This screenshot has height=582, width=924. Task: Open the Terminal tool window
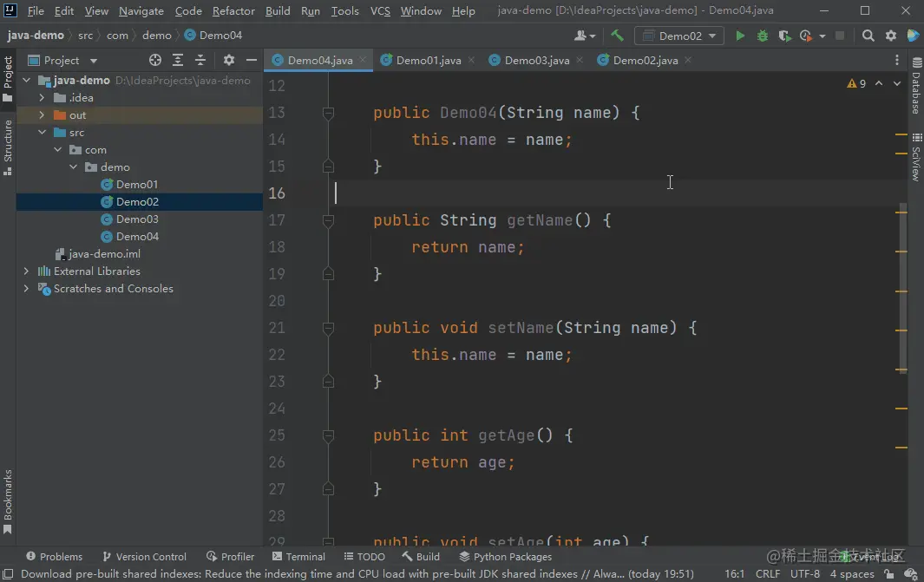pos(298,557)
